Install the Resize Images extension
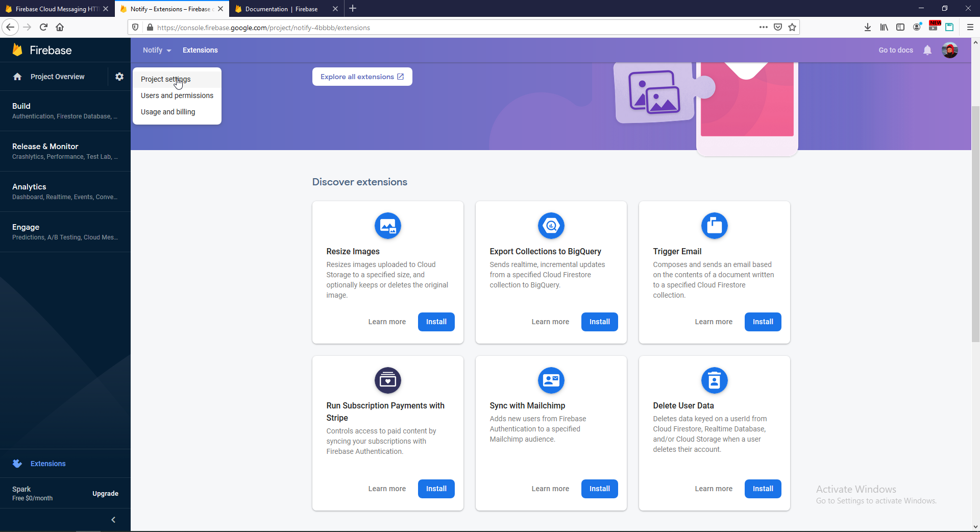This screenshot has width=980, height=532. [436, 322]
